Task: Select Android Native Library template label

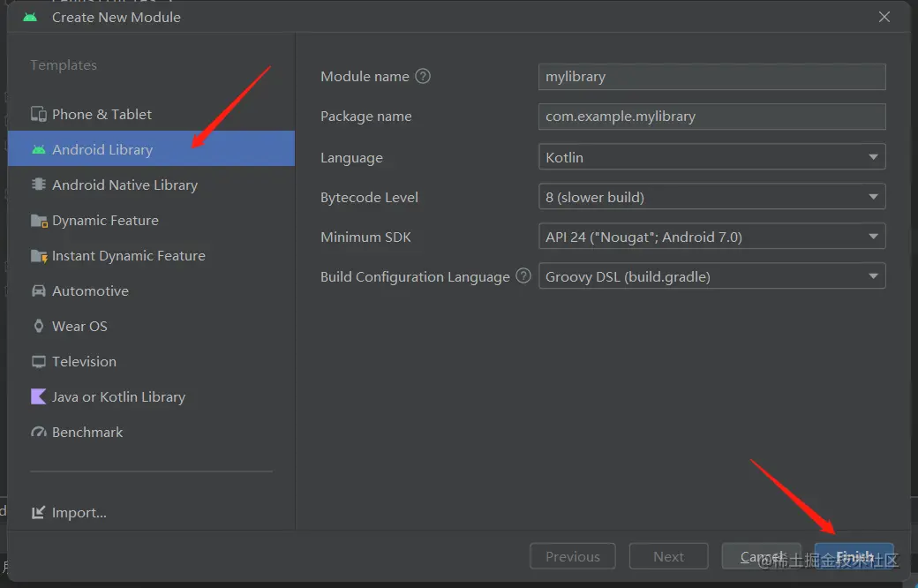Action: tap(124, 185)
